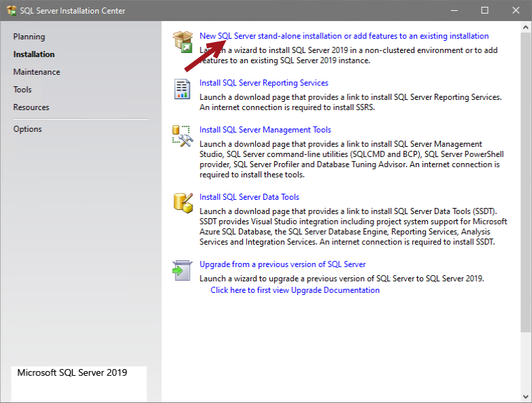Click the Reporting Services document icon

tap(182, 89)
